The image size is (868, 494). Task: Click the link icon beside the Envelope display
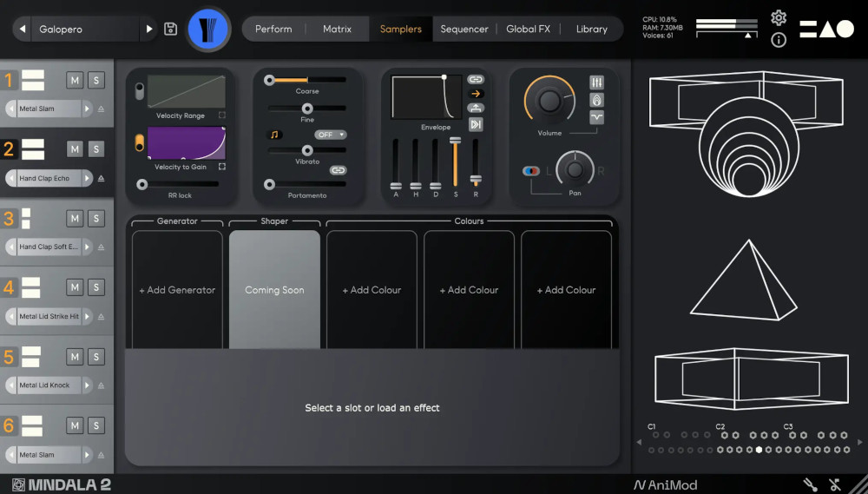point(476,79)
